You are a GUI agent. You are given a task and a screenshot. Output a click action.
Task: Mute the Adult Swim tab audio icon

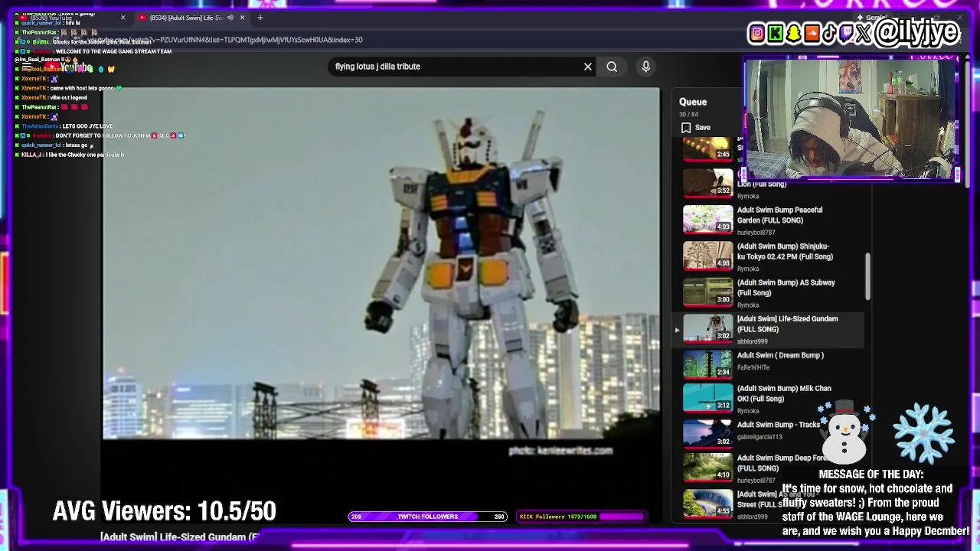click(x=230, y=18)
